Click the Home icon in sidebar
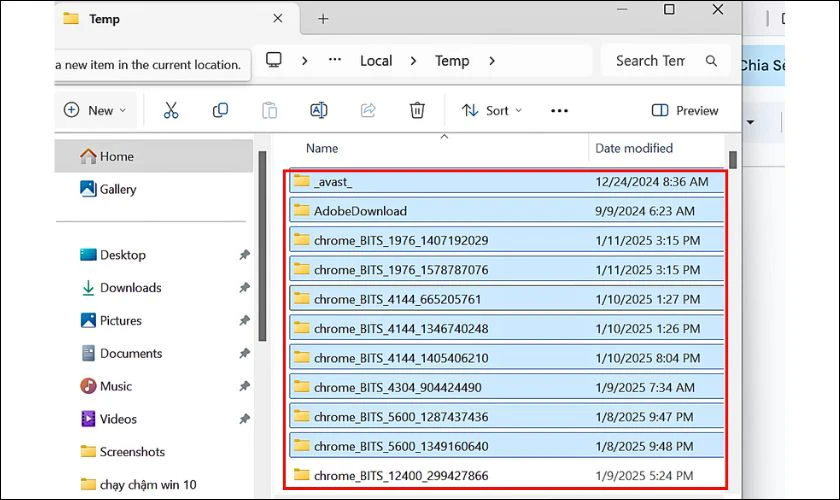The width and height of the screenshot is (840, 500). point(88,156)
